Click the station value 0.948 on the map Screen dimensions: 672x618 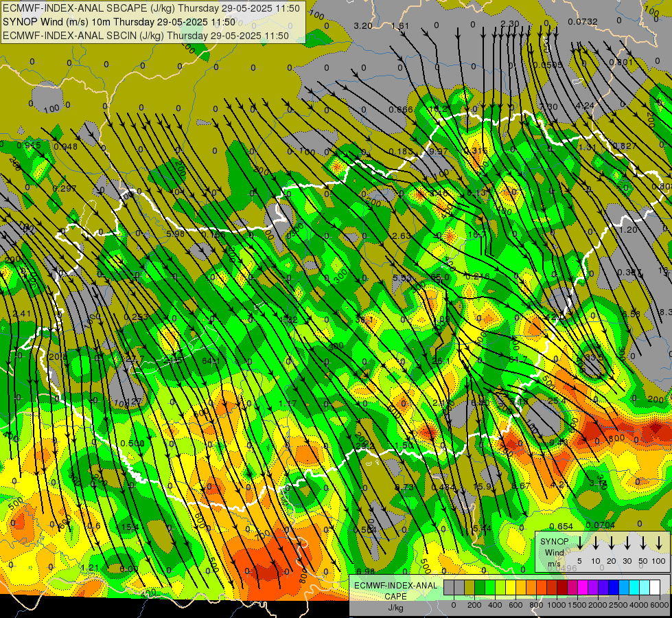pos(66,147)
